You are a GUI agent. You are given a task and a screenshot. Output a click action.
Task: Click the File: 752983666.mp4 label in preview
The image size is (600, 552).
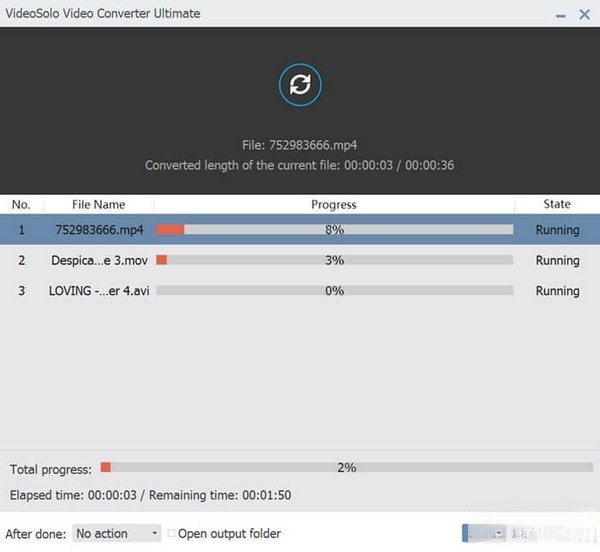pyautogui.click(x=300, y=145)
